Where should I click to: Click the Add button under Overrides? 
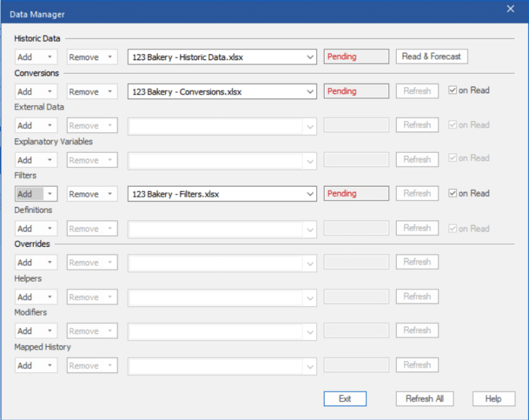[x=26, y=262]
